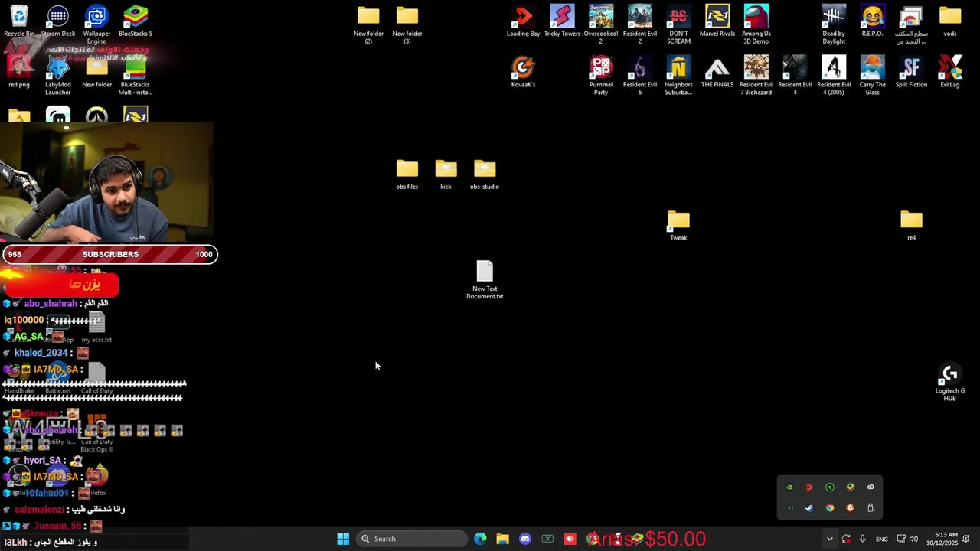Viewport: 980px width, 551px height.
Task: Select the New folder (2) icon
Action: [x=368, y=24]
